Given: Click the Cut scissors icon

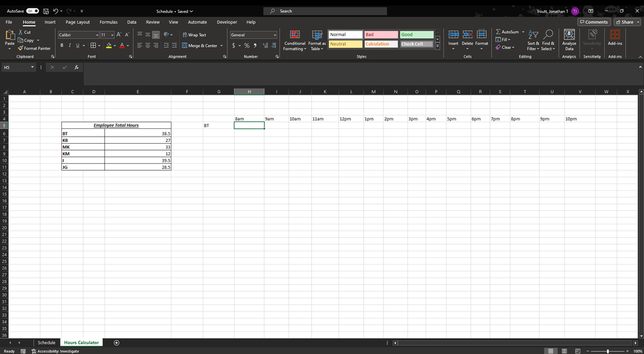Looking at the screenshot, I should pos(21,32).
